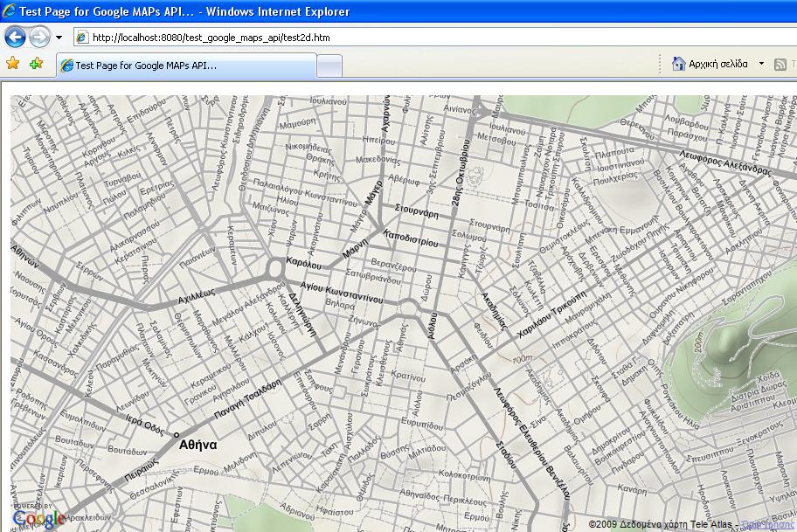Image resolution: width=797 pixels, height=532 pixels.
Task: Click the Χαριλάου Τρικούπη street label
Action: pyautogui.click(x=551, y=315)
